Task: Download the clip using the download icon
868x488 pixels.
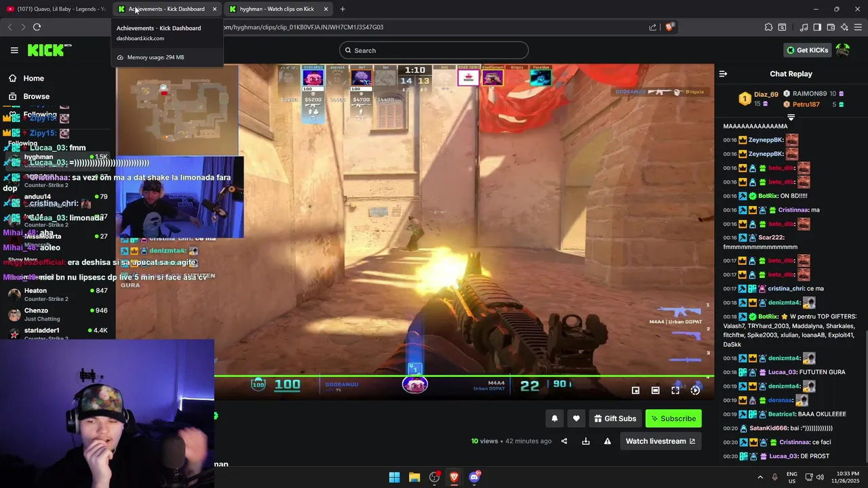Action: (x=586, y=441)
